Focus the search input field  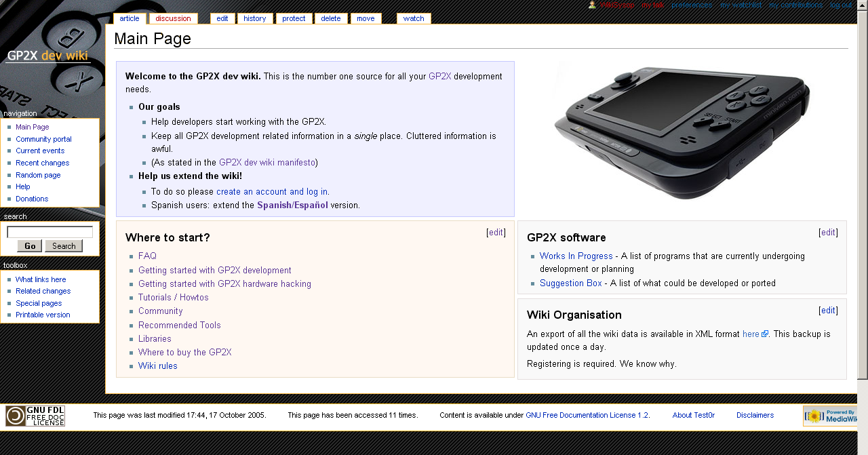pyautogui.click(x=50, y=232)
